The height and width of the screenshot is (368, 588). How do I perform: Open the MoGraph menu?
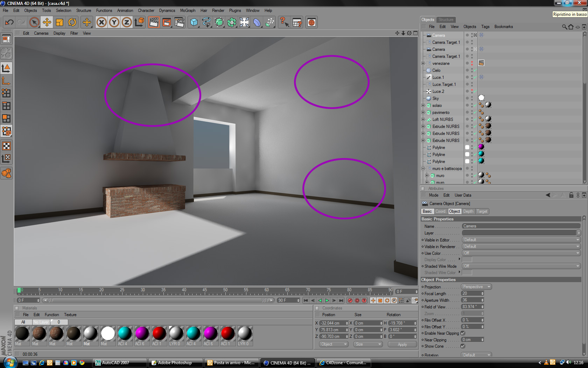(188, 11)
